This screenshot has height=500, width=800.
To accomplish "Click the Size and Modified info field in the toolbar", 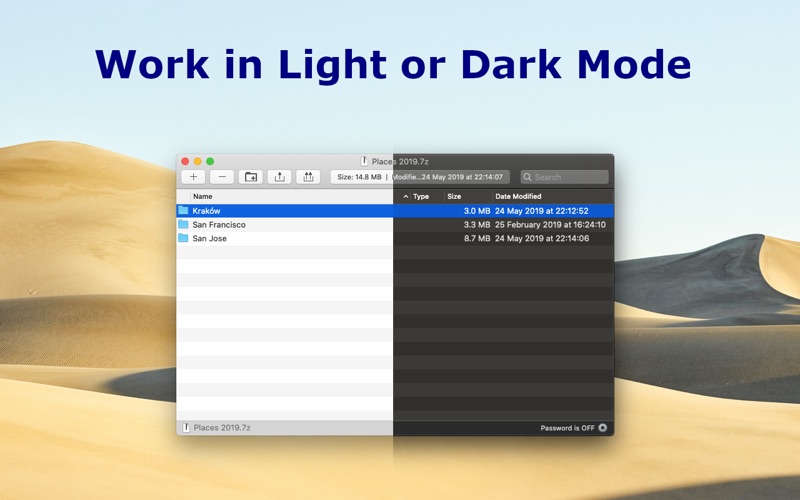I will (420, 177).
